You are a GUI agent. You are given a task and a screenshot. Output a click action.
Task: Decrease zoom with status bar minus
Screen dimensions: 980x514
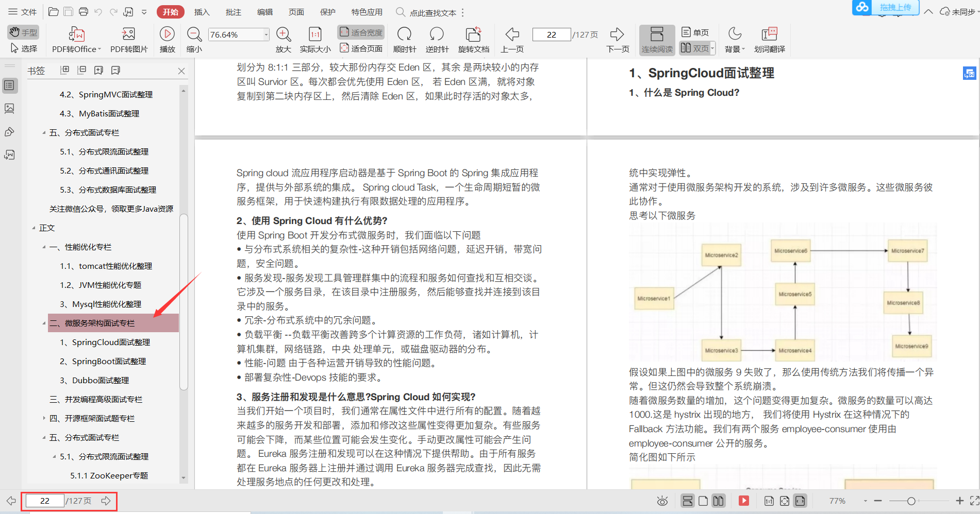(x=878, y=501)
